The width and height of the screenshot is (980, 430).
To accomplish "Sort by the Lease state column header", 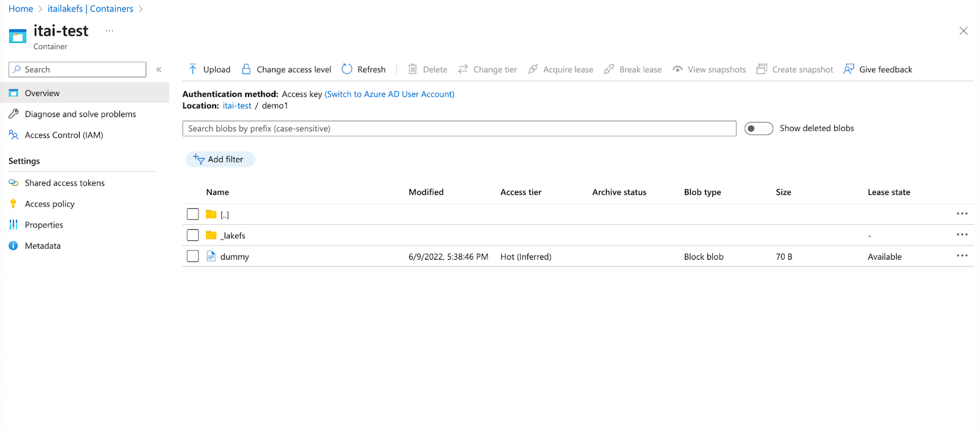I will pos(889,192).
